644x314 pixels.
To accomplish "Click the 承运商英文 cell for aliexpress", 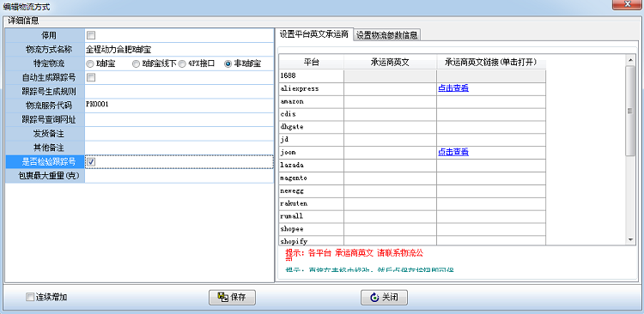I will pyautogui.click(x=390, y=88).
